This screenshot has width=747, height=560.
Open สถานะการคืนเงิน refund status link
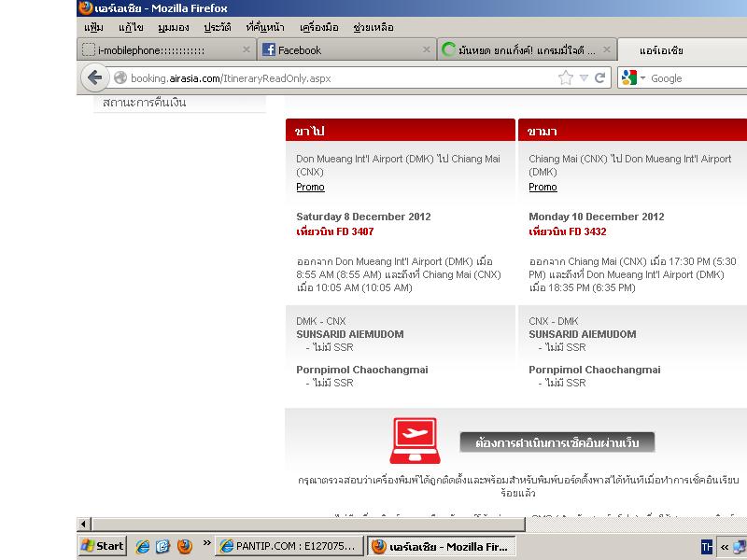145,102
